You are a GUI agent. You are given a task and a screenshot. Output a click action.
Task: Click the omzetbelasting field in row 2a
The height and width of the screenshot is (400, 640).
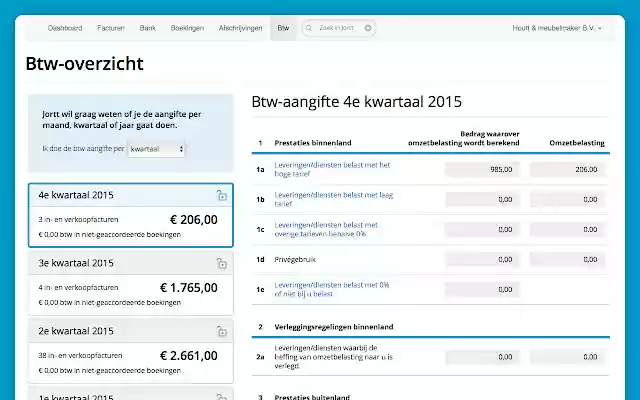point(568,357)
